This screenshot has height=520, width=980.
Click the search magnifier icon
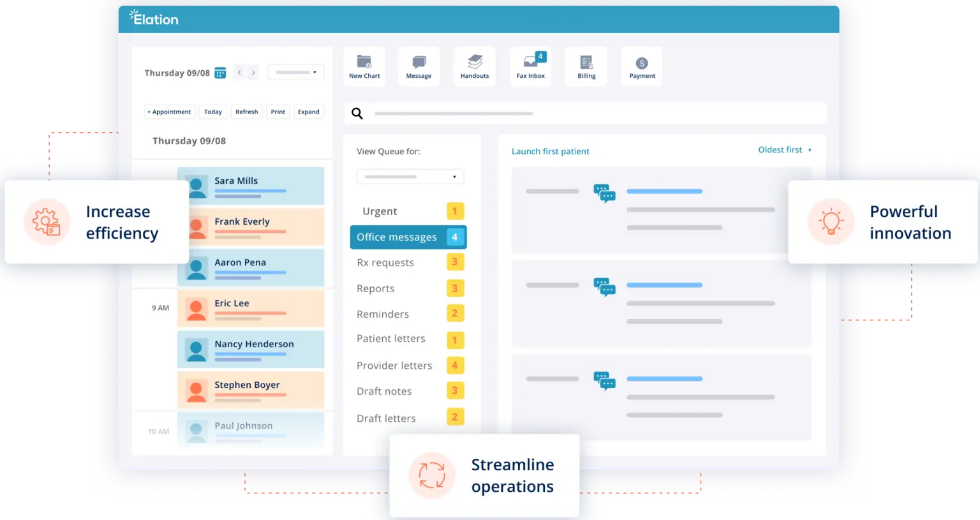pyautogui.click(x=357, y=113)
